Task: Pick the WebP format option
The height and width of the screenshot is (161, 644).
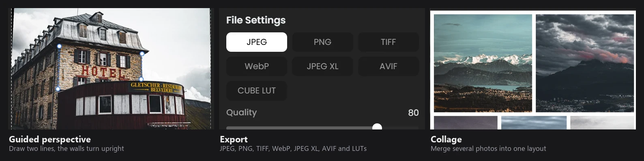Action: pyautogui.click(x=256, y=66)
